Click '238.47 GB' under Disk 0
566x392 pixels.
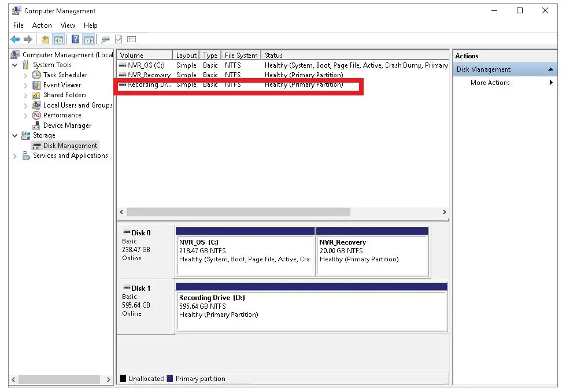click(136, 249)
